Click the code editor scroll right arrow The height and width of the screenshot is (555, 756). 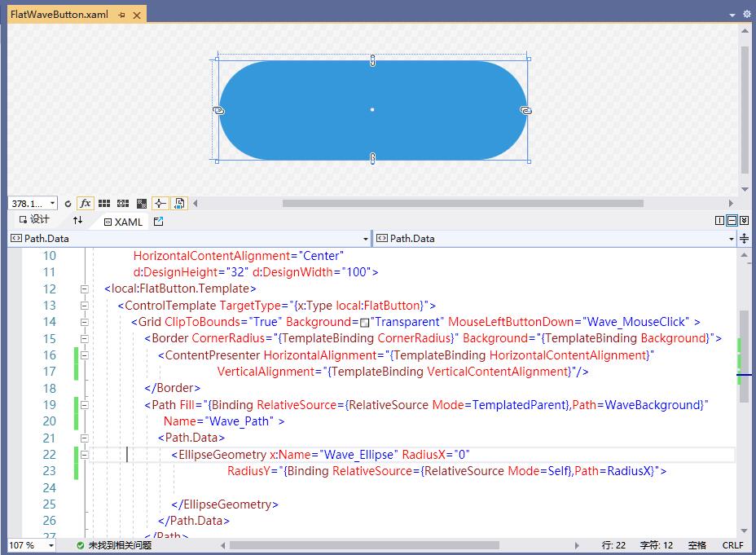[577, 545]
